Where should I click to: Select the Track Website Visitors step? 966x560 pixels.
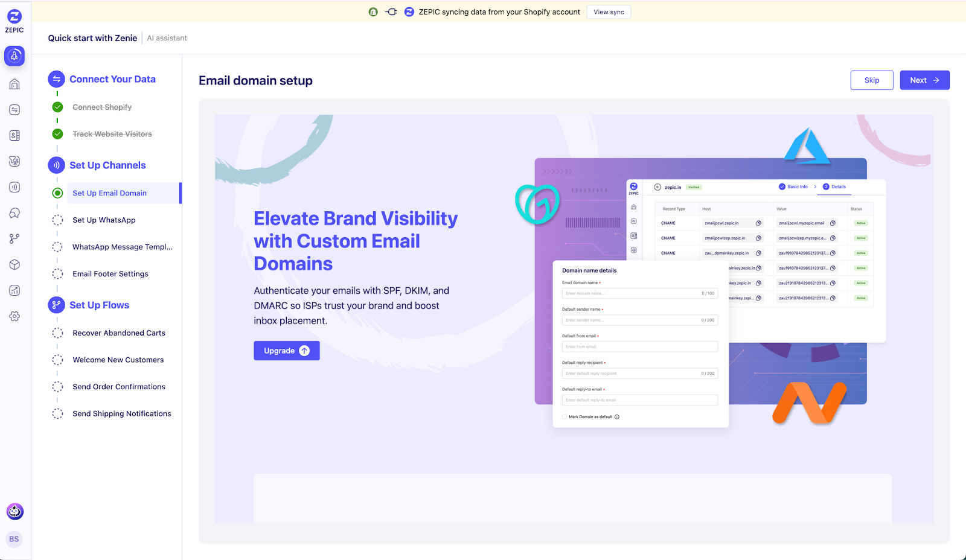[112, 134]
